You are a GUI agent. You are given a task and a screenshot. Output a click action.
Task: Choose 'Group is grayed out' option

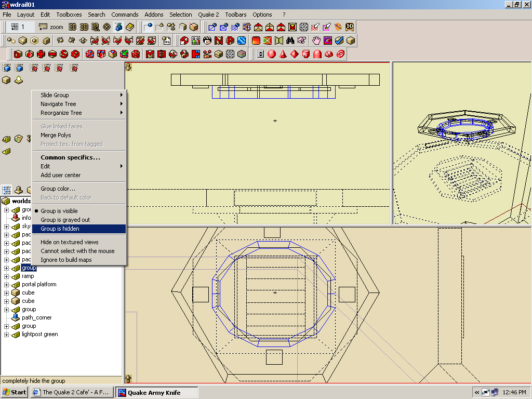pos(65,220)
